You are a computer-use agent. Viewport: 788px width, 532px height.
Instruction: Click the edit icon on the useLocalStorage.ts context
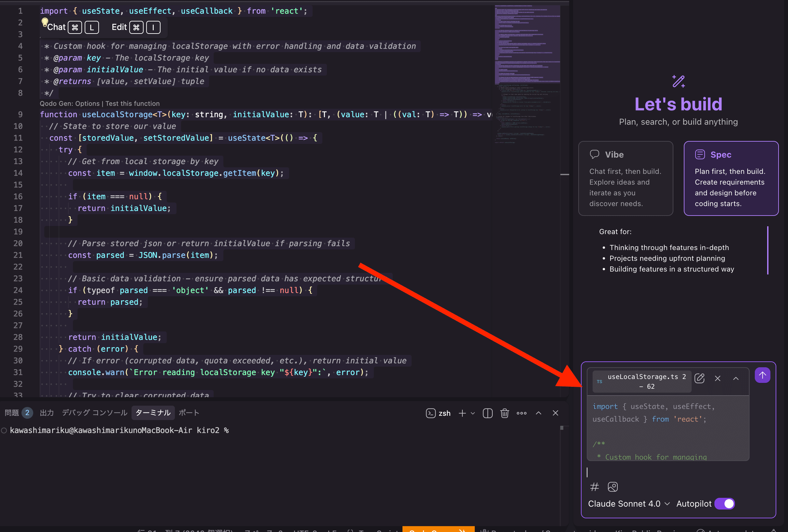pyautogui.click(x=699, y=378)
